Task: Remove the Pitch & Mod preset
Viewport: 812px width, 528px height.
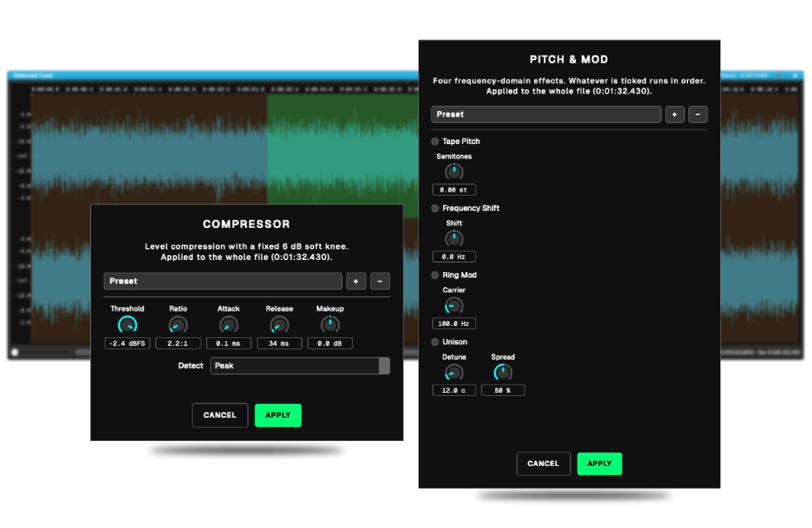Action: [x=698, y=114]
